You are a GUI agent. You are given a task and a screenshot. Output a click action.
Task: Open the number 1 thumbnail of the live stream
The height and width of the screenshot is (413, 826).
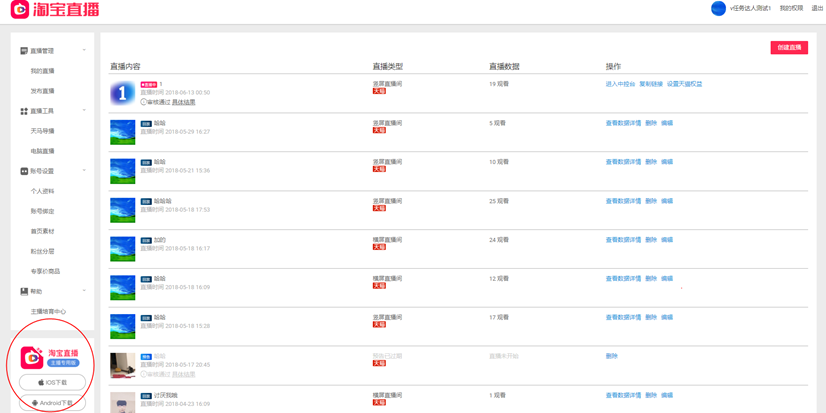coord(123,93)
